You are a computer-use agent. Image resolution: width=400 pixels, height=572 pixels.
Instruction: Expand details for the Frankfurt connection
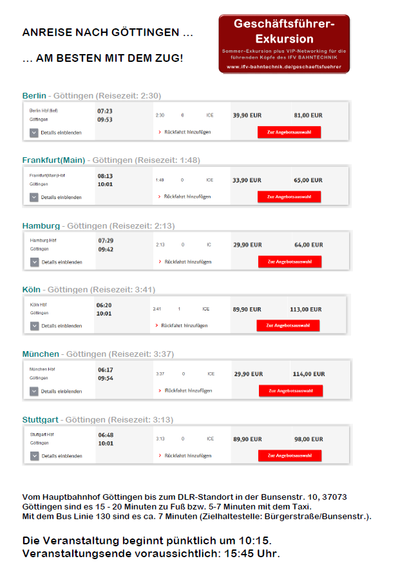56,197
